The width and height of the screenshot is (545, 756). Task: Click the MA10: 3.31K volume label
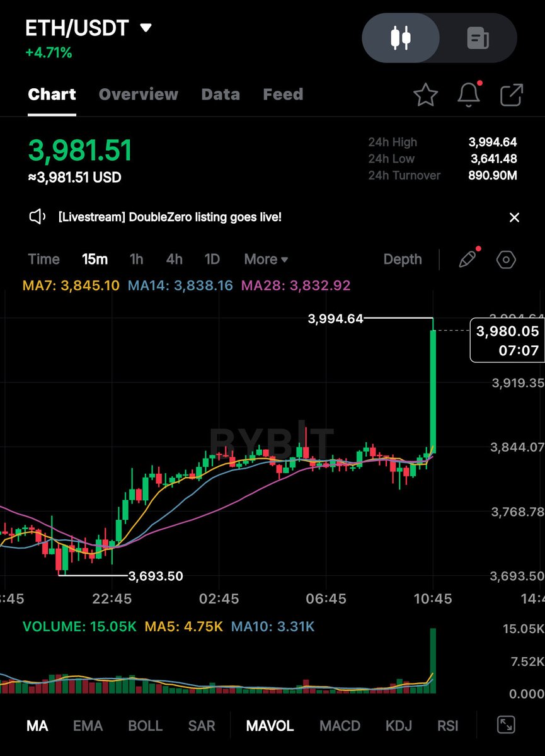(273, 627)
